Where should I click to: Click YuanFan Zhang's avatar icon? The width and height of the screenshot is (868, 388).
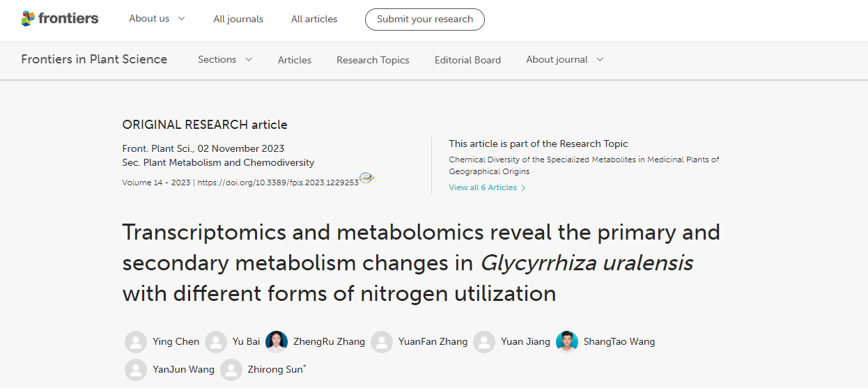pyautogui.click(x=382, y=342)
